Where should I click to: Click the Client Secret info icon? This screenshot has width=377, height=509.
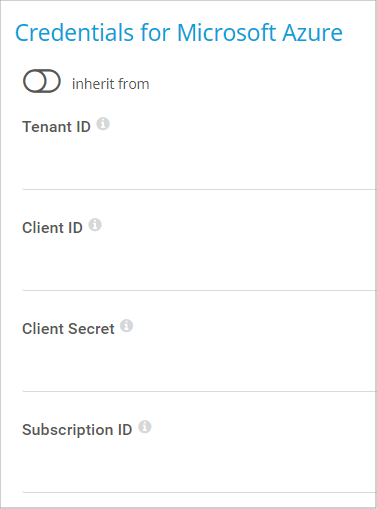click(x=127, y=326)
